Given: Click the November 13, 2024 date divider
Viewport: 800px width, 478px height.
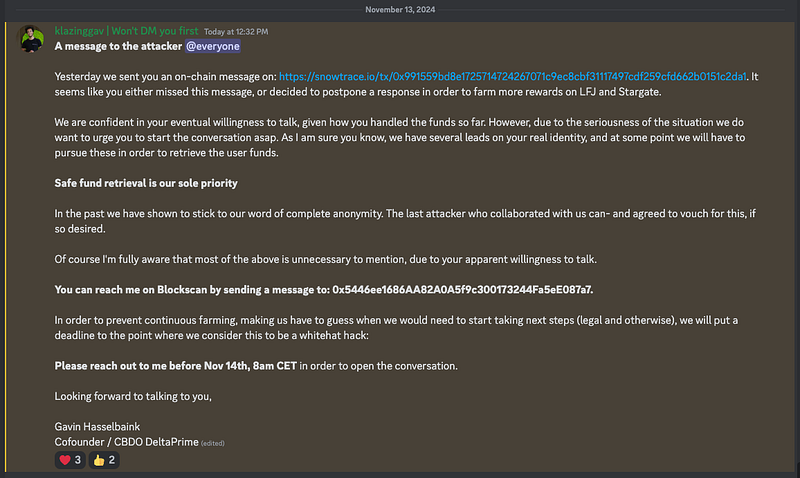Looking at the screenshot, I should click(x=399, y=8).
